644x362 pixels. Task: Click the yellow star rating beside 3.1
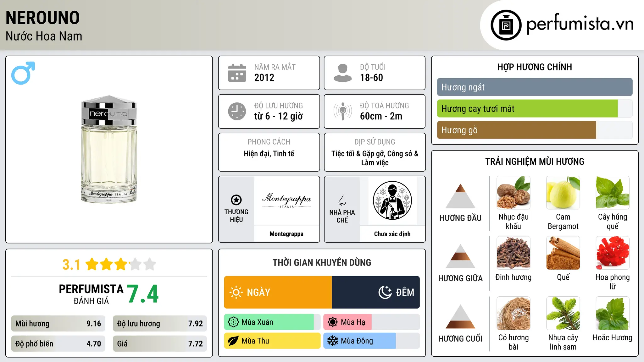click(121, 264)
